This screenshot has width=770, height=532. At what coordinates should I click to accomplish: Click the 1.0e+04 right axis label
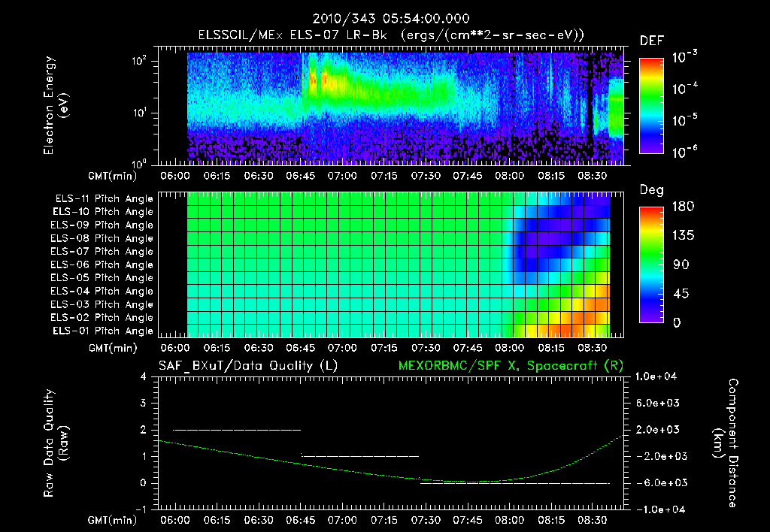coord(656,376)
